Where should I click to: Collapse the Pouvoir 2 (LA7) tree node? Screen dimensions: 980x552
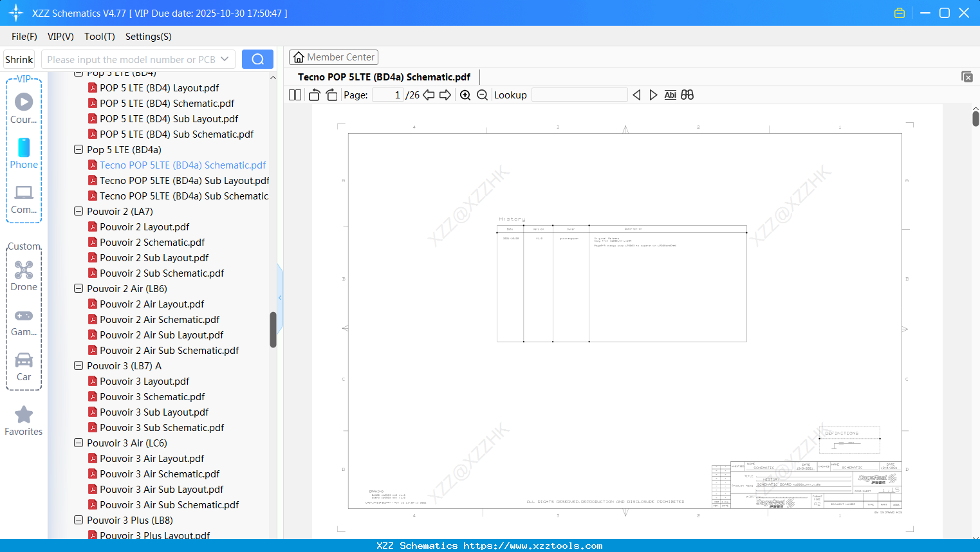click(78, 211)
